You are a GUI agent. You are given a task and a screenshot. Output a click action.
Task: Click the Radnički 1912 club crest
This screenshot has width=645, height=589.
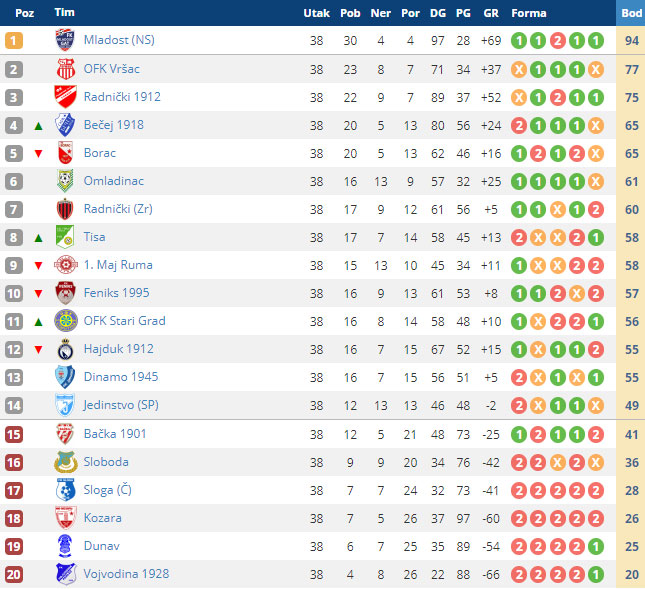pos(65,97)
